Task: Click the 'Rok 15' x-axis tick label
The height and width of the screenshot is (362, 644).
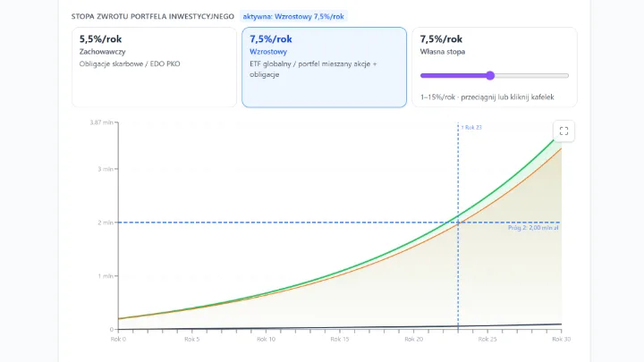Action: (x=340, y=339)
